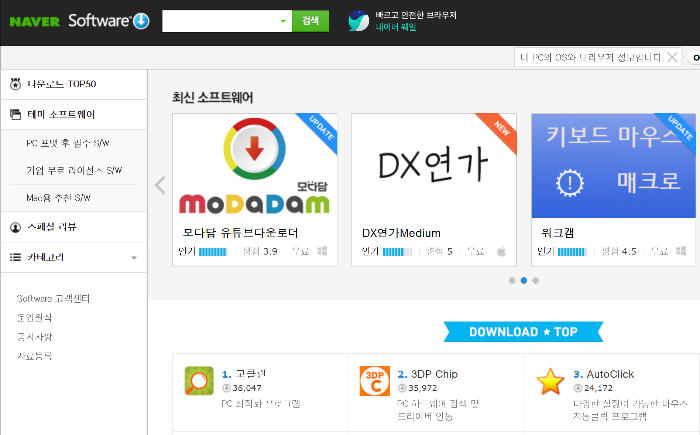Open the MoDaDam downloader thumbnail

pos(255,166)
